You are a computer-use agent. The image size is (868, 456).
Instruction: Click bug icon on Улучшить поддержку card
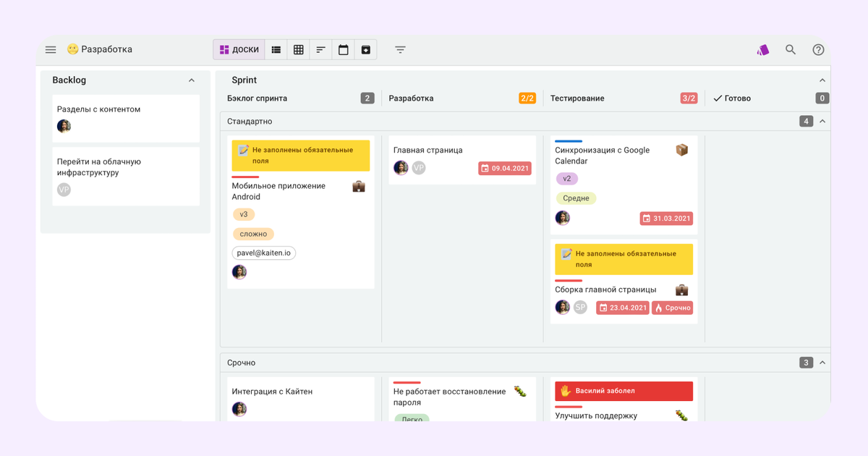point(682,415)
